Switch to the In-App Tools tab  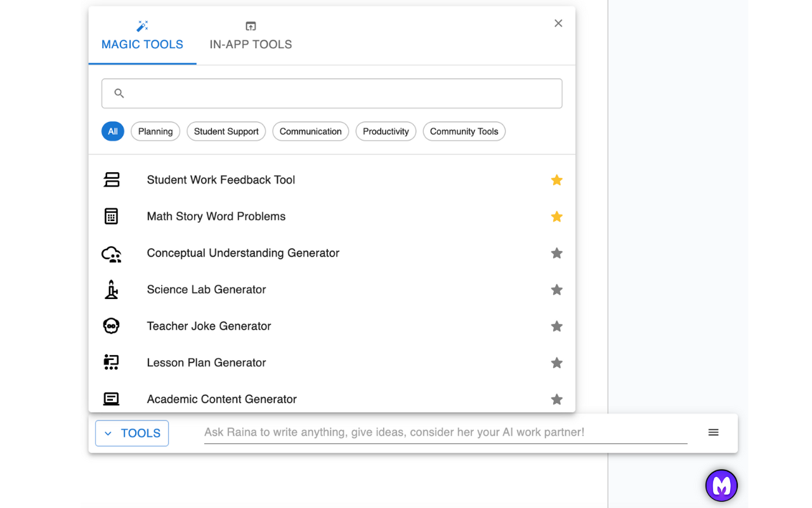point(251,36)
